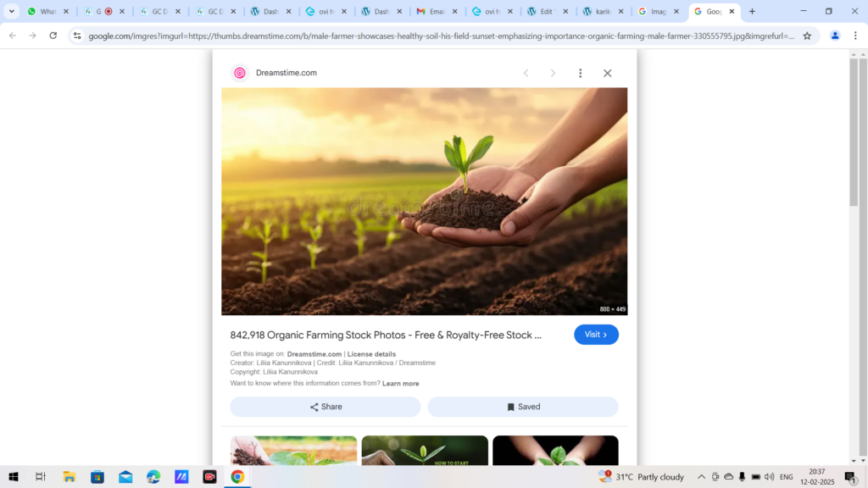Image resolution: width=868 pixels, height=488 pixels.
Task: Expand the tab search dropdown
Action: 12,12
